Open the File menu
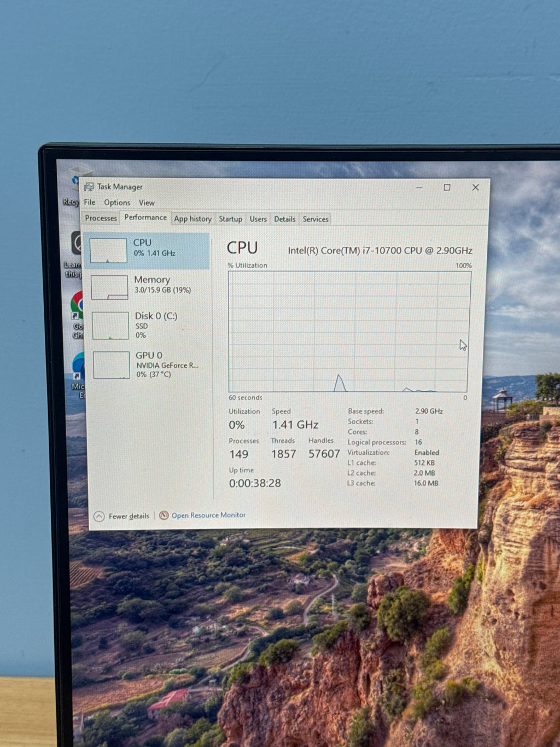The width and height of the screenshot is (560, 747). coord(90,202)
